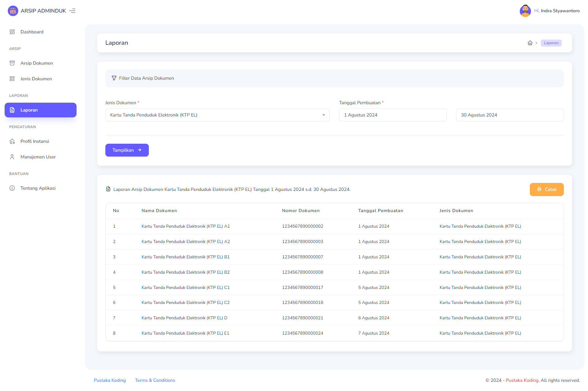588x391 pixels.
Task: Click end date field 30 Agustus 2024
Action: pos(509,115)
